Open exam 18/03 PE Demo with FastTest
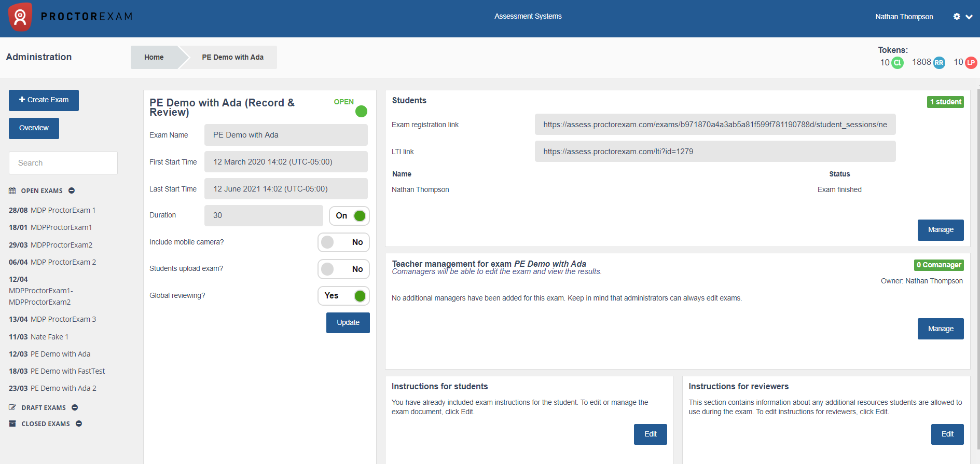 click(x=57, y=371)
